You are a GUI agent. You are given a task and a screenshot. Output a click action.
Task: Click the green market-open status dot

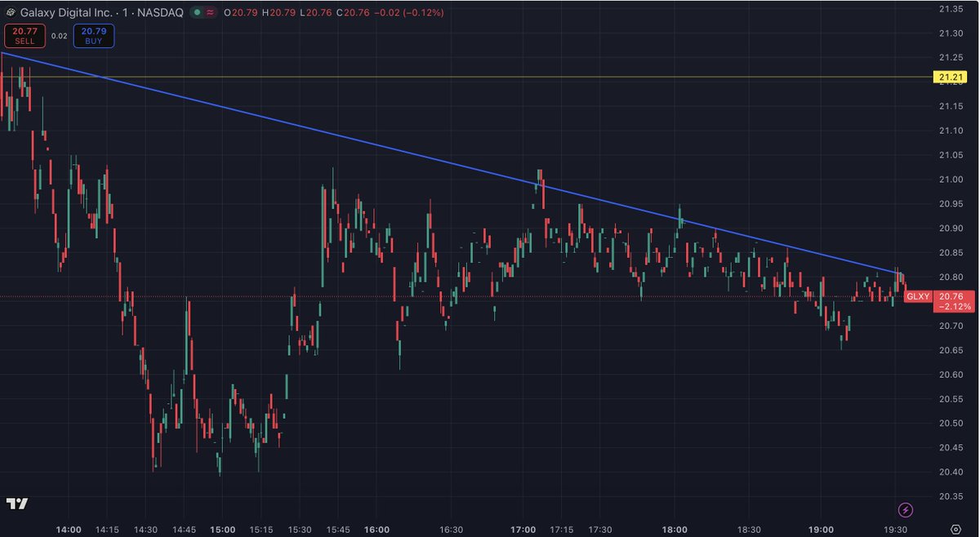pyautogui.click(x=197, y=13)
